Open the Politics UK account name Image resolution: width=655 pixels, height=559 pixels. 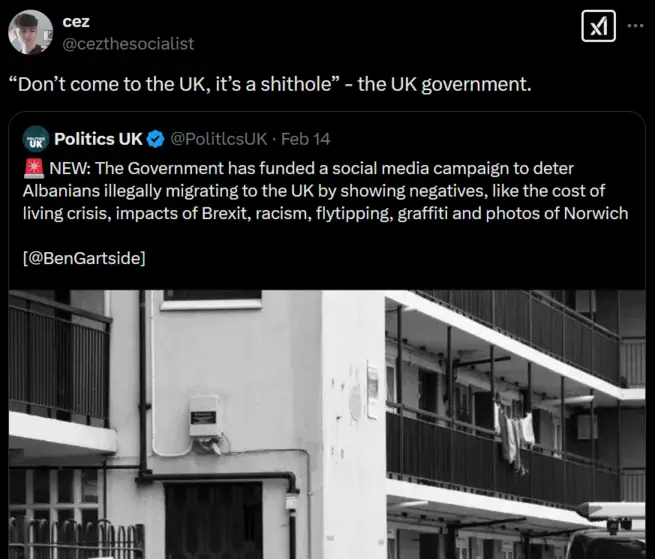tap(98, 138)
